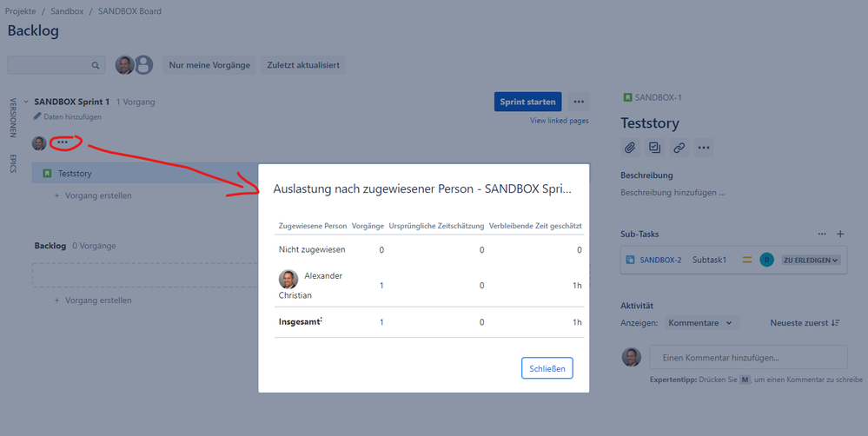868x436 pixels.
Task: Click the link issue chain icon
Action: 679,148
